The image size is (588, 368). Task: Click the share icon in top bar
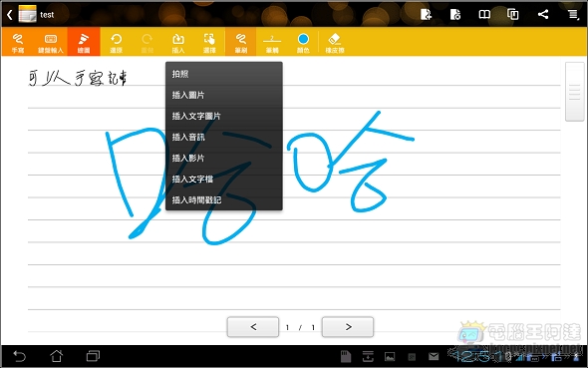pos(542,14)
